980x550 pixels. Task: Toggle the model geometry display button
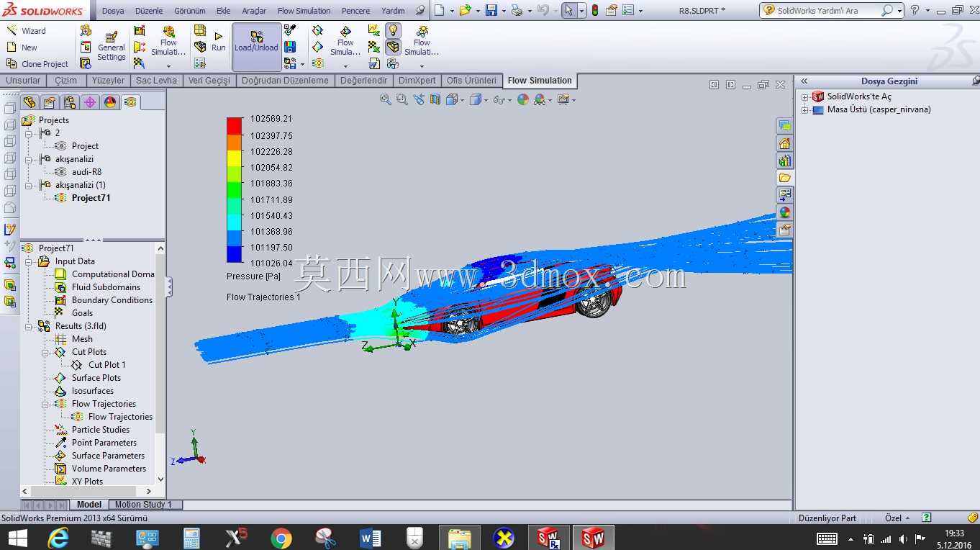(x=393, y=47)
